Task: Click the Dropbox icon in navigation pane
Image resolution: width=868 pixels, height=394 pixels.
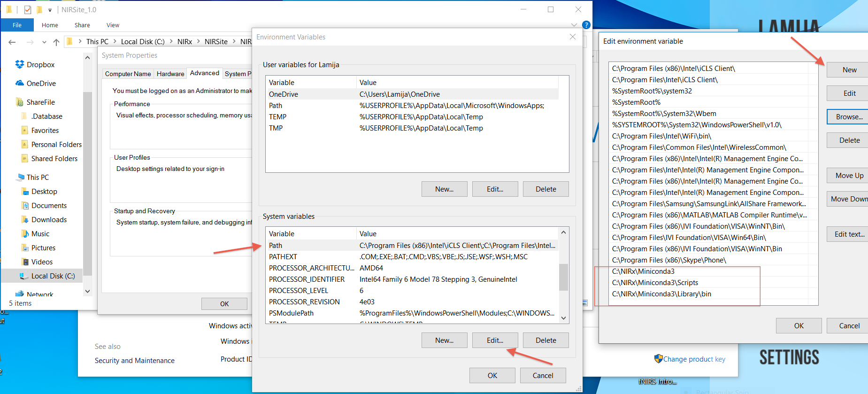Action: (19, 64)
